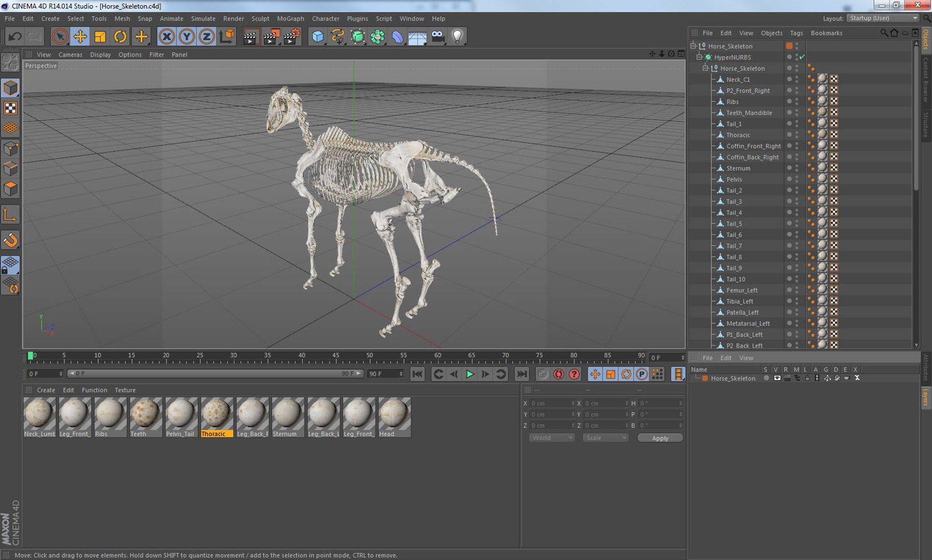Toggle visibility dots of Sternum
Viewport: 932px width, 560px height.
(x=797, y=168)
